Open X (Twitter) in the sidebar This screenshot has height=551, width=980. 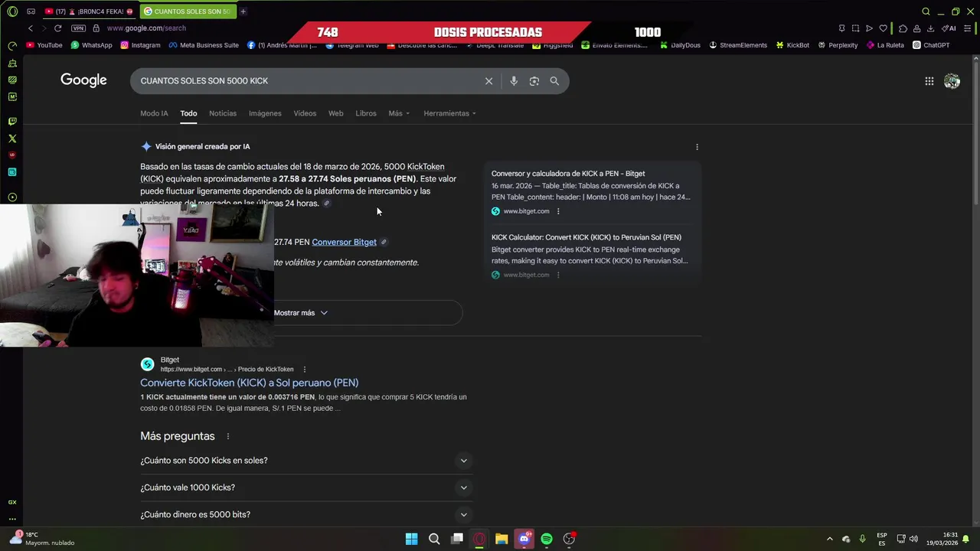(x=12, y=139)
